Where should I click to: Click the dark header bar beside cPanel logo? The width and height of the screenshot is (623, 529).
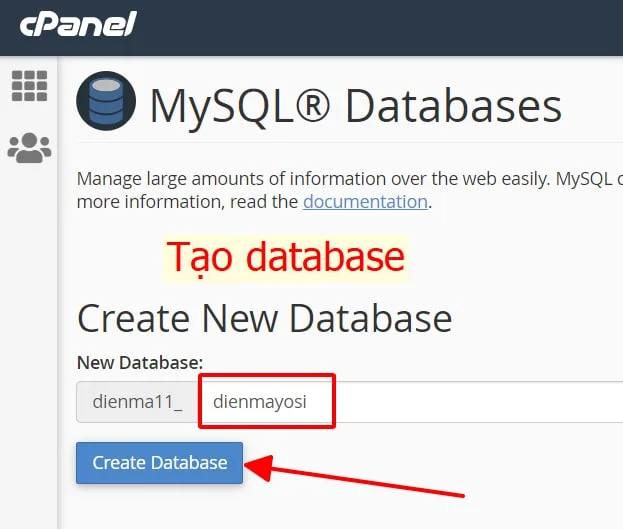click(x=400, y=27)
